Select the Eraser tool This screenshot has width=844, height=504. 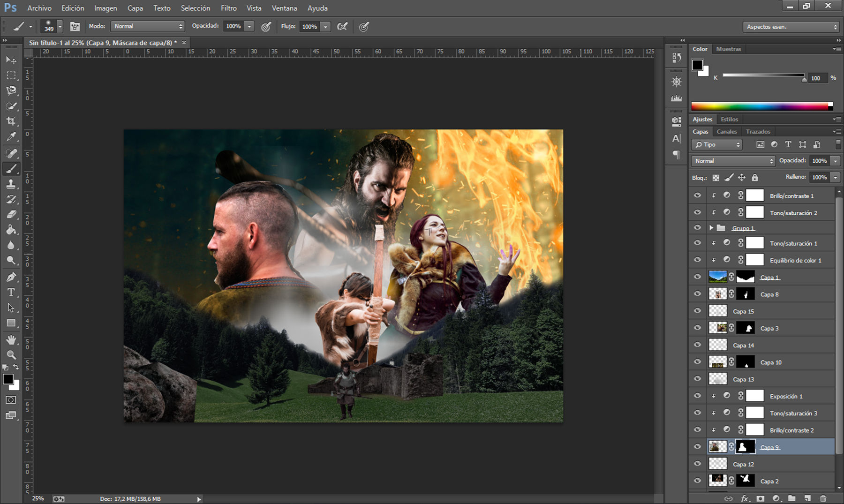point(11,214)
